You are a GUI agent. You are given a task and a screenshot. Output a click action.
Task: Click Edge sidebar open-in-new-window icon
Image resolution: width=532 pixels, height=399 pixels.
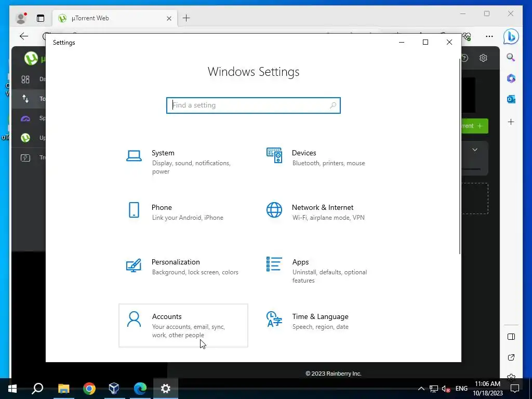click(511, 357)
